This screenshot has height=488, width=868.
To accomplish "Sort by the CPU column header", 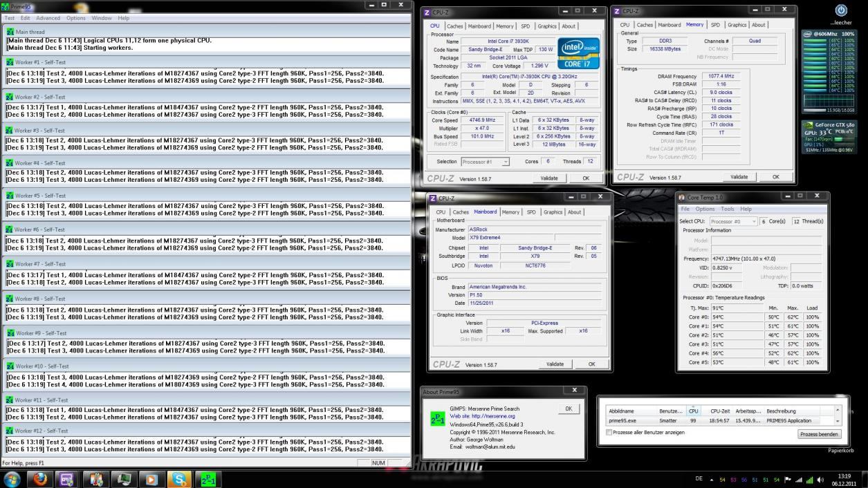I will (x=694, y=411).
